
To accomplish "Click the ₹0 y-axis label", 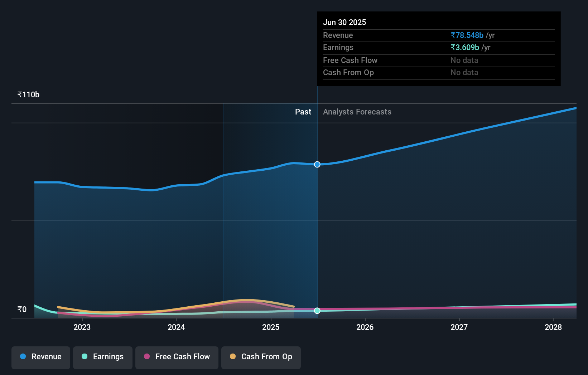I will tap(22, 309).
